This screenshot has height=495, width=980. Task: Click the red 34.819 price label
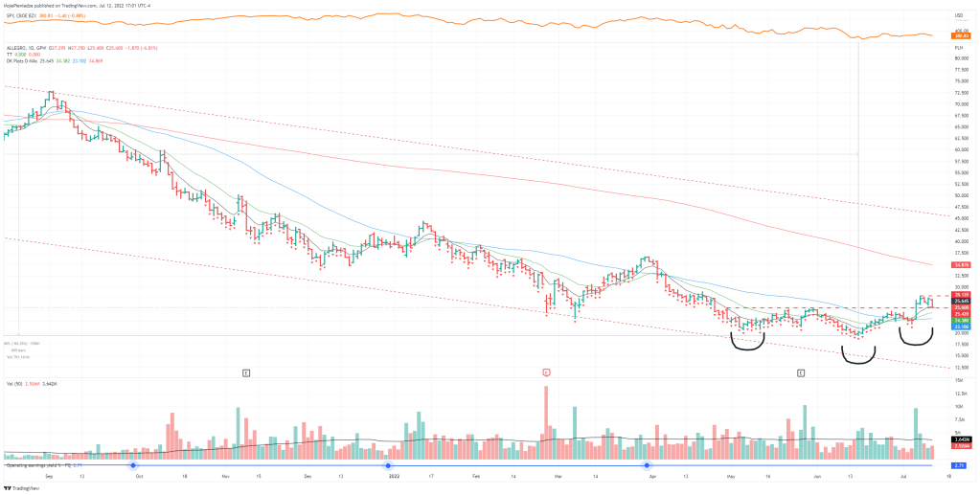coord(962,264)
